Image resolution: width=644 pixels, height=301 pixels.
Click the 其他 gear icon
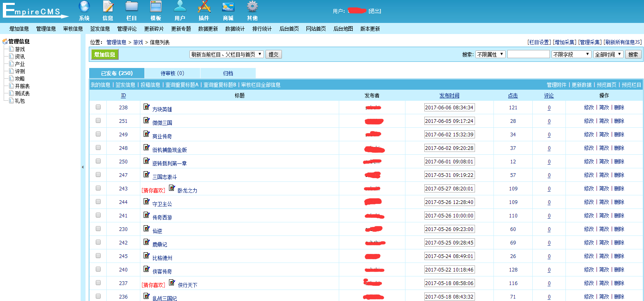[252, 7]
